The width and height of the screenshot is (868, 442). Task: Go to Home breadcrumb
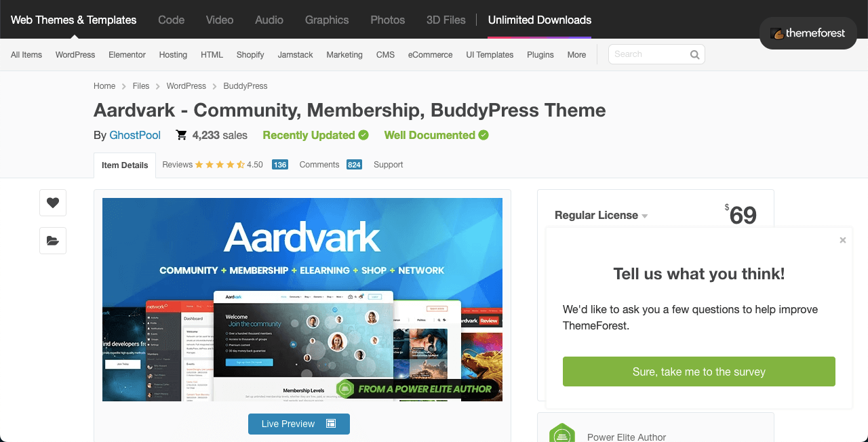104,86
